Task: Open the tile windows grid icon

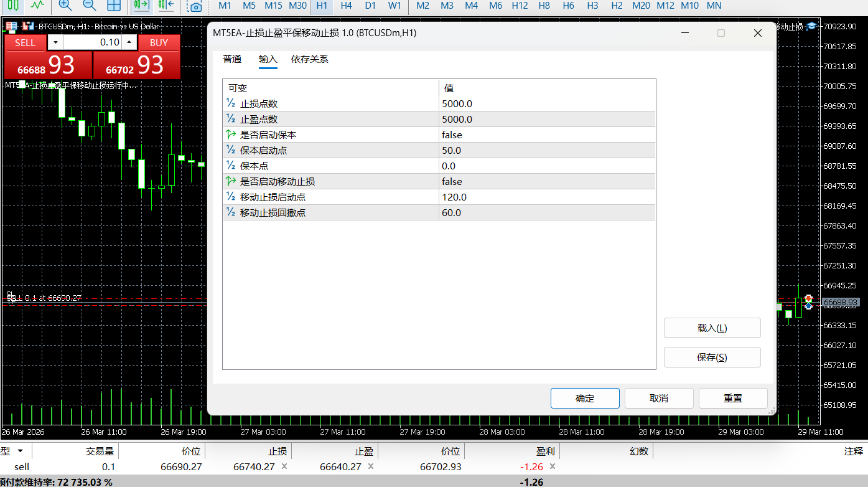Action: coord(114,6)
